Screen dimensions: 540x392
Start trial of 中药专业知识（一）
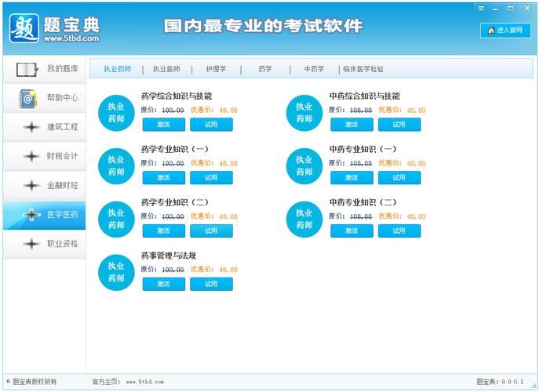tap(400, 178)
